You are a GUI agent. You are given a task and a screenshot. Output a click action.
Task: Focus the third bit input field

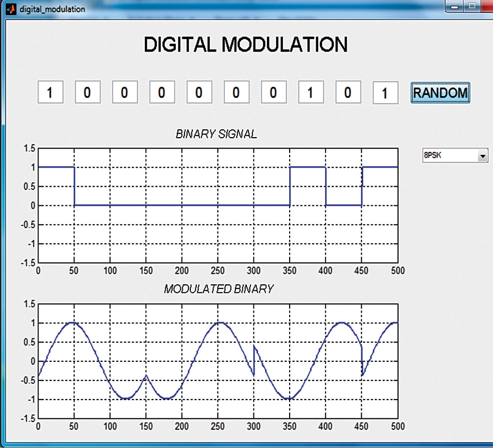click(125, 93)
